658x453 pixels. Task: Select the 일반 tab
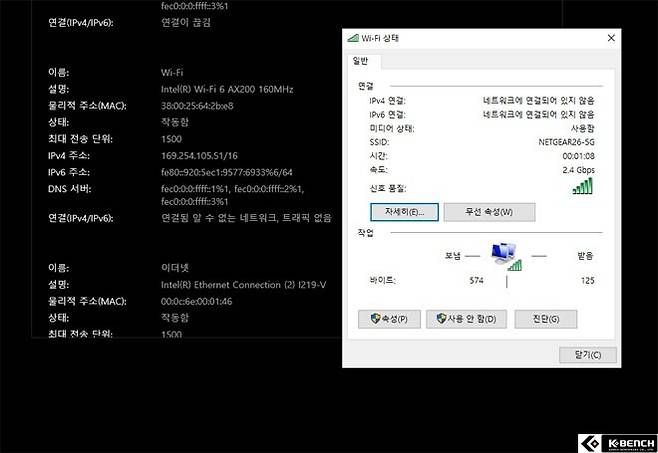pyautogui.click(x=361, y=61)
